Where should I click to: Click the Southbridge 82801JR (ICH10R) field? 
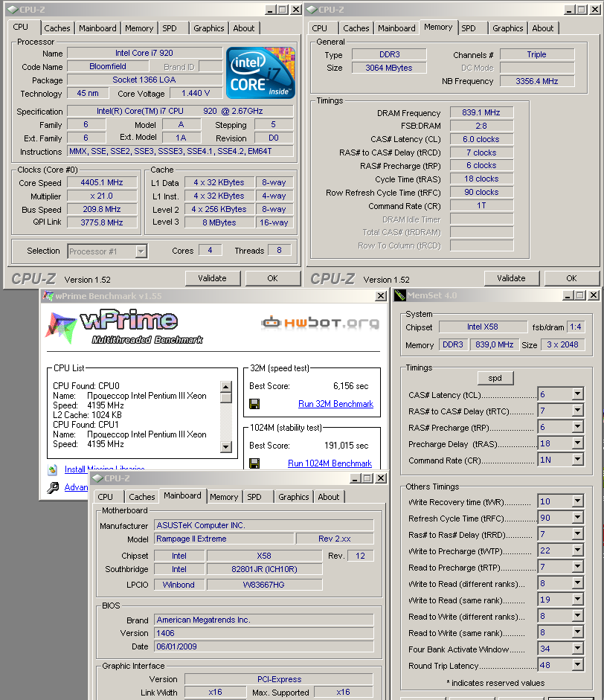point(264,569)
